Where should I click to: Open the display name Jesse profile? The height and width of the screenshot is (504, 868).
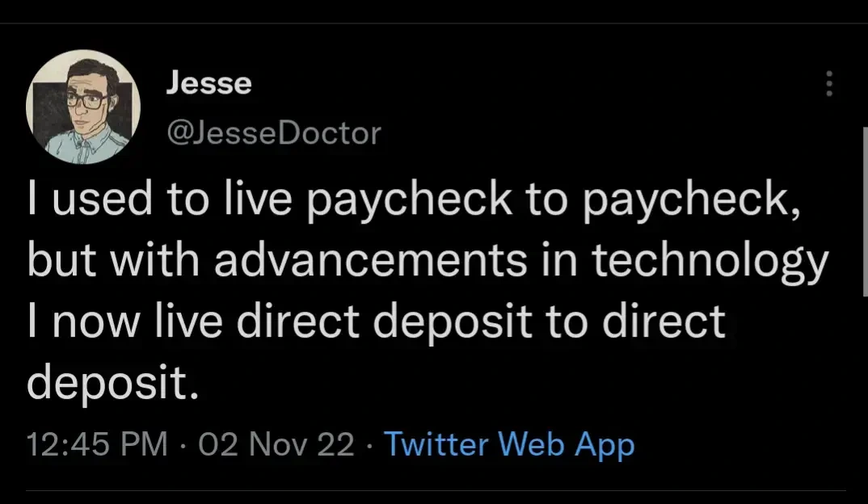point(209,83)
